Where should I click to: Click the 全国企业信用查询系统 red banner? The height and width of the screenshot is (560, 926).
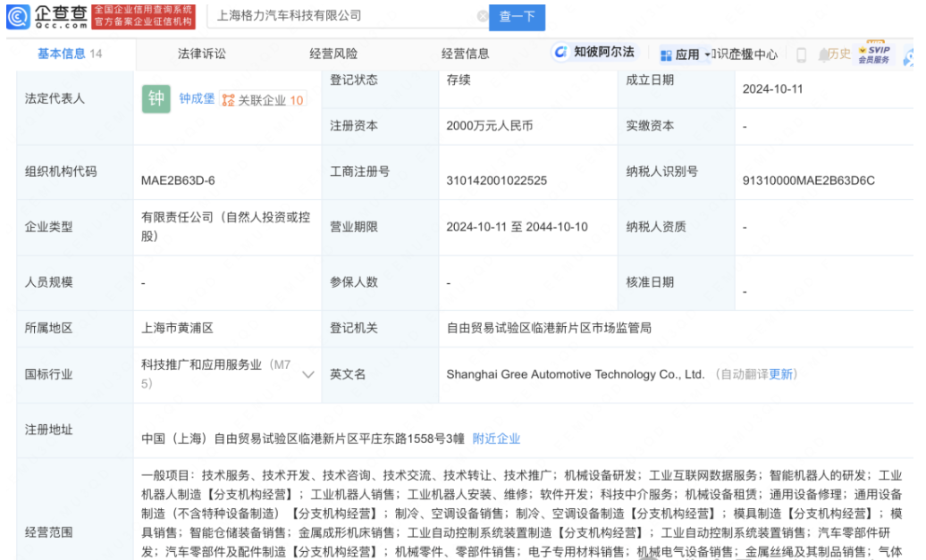(143, 16)
